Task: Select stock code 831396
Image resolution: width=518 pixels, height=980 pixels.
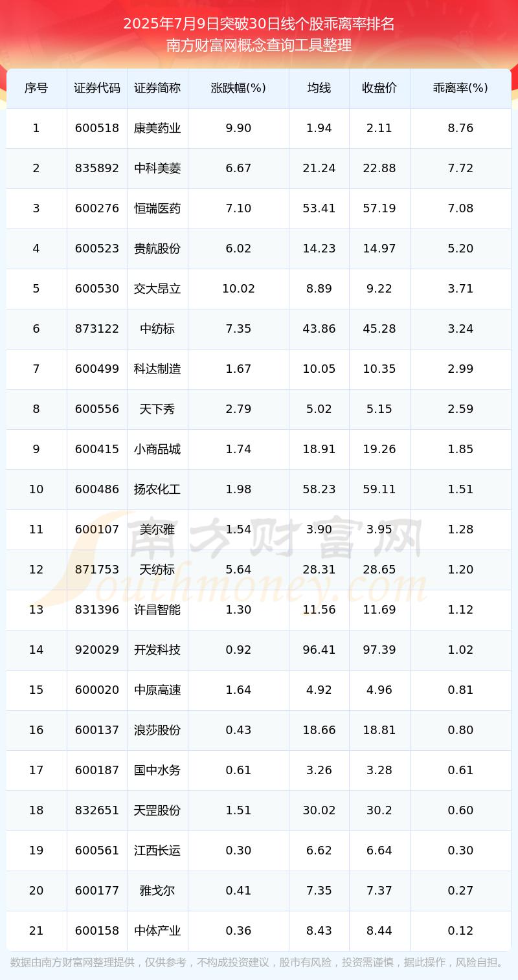Action: pos(97,610)
